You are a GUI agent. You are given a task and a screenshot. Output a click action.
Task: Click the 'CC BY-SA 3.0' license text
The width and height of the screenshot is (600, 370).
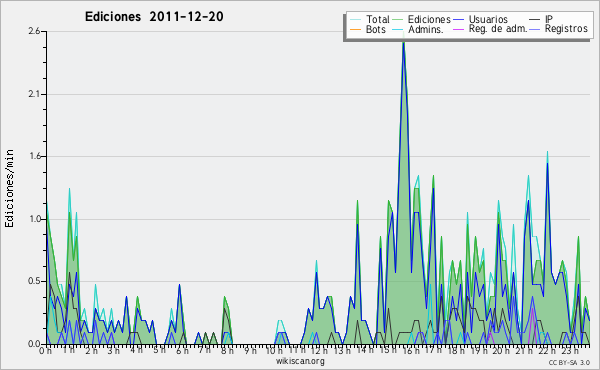[x=569, y=362]
